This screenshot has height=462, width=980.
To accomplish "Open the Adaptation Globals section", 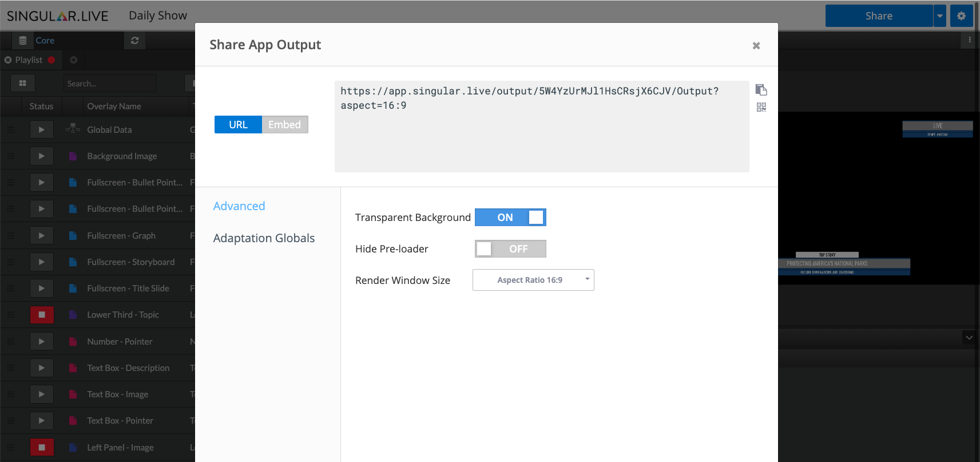I will 264,238.
